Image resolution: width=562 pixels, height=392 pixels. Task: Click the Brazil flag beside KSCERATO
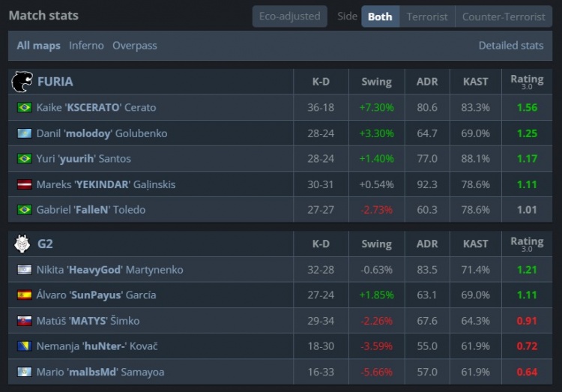[x=25, y=108]
